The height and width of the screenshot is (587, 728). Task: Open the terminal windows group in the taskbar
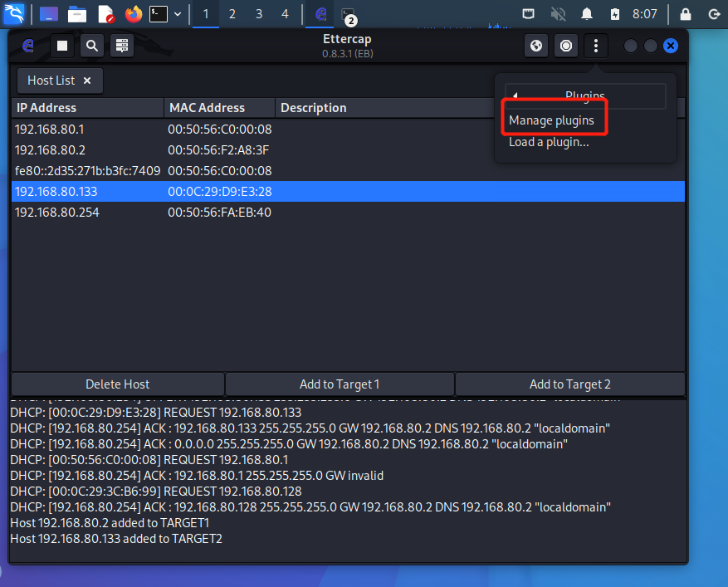[348, 15]
